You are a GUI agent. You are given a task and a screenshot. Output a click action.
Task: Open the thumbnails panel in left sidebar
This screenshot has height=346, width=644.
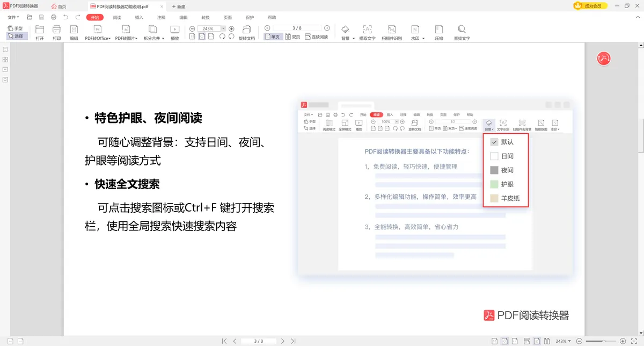coord(5,60)
